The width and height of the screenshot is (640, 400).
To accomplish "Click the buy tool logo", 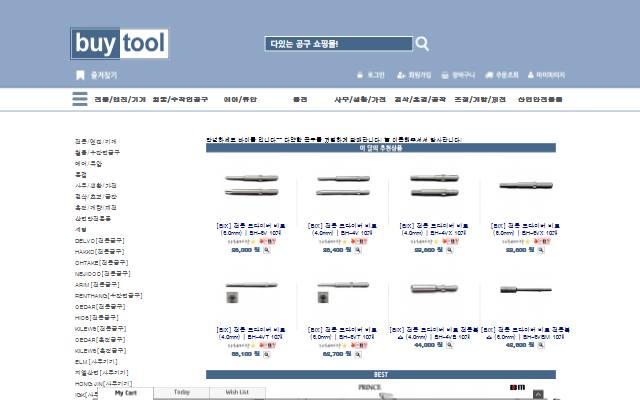I will click(119, 43).
